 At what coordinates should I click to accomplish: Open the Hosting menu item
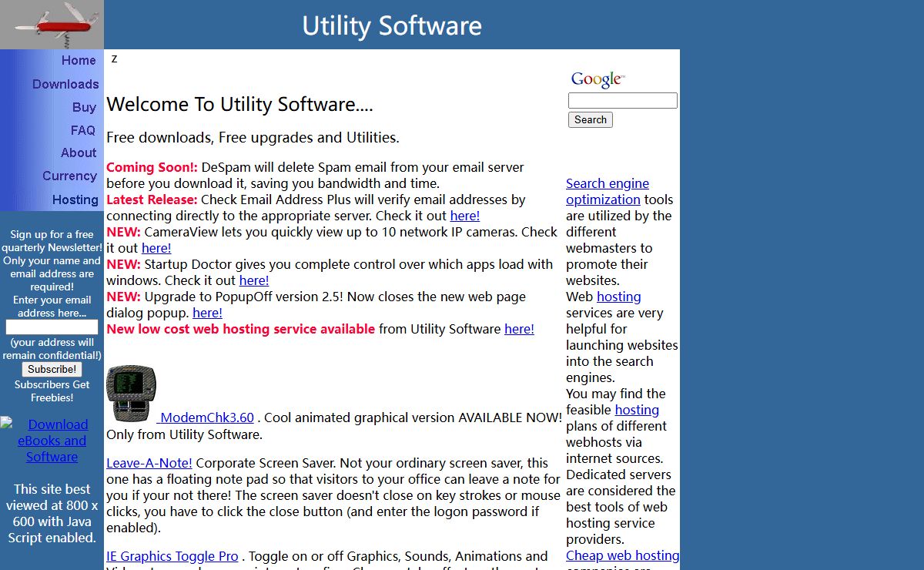click(x=75, y=199)
